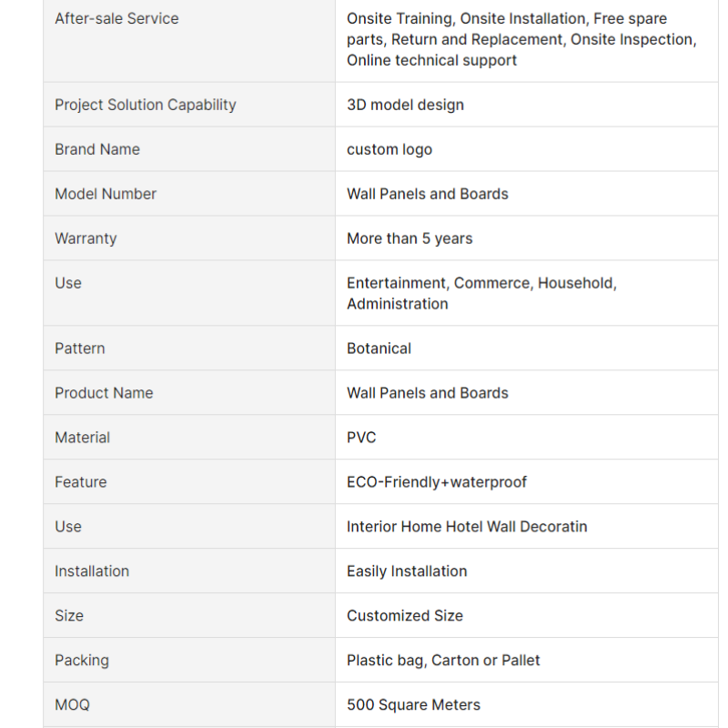Select the "3D model design" value
Viewport: 728px width, 728px height.
[x=405, y=105]
